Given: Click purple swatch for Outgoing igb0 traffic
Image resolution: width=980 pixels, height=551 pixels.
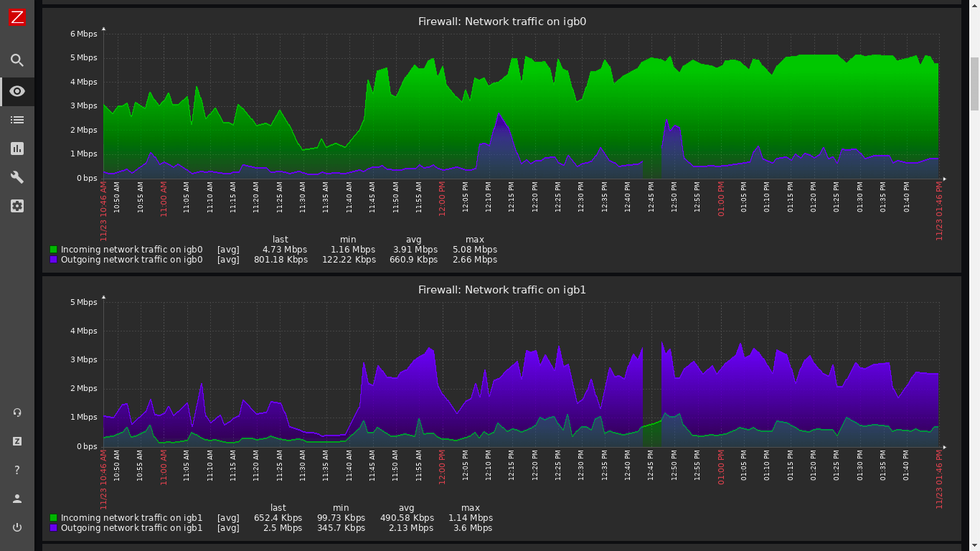Looking at the screenshot, I should click(53, 260).
